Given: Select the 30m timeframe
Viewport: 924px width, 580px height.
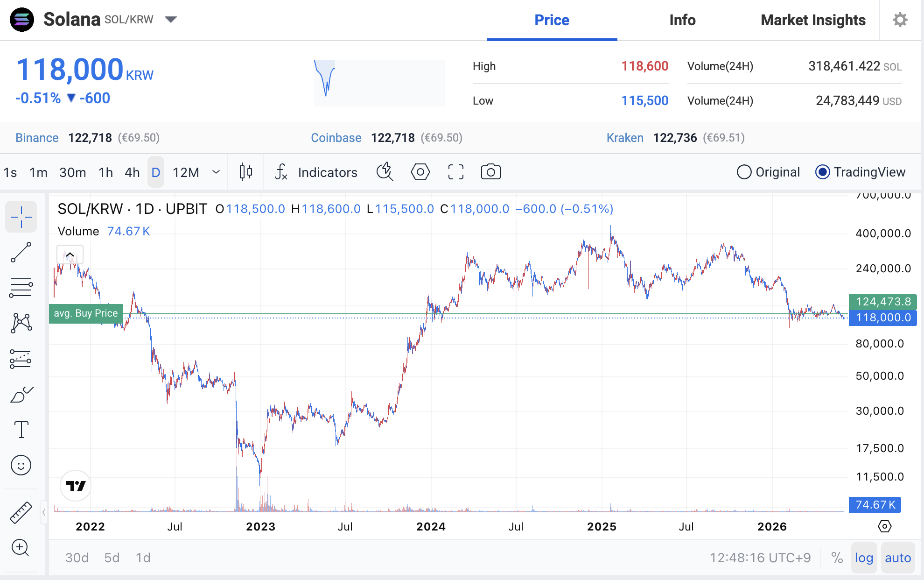Looking at the screenshot, I should click(72, 172).
